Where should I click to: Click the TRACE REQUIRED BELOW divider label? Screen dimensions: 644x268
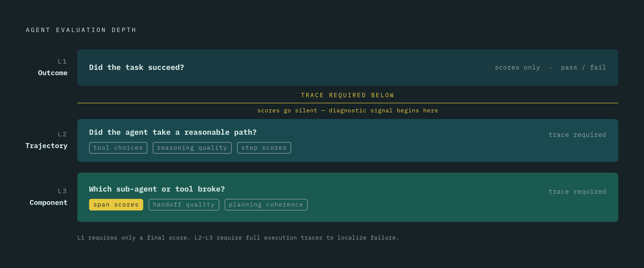pyautogui.click(x=348, y=95)
